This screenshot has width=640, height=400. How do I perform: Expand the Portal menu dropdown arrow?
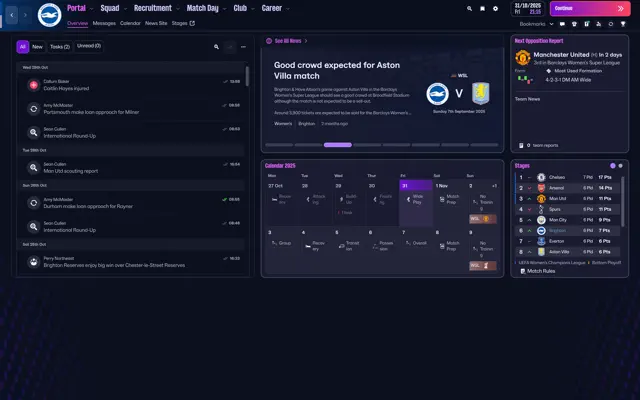tap(91, 9)
